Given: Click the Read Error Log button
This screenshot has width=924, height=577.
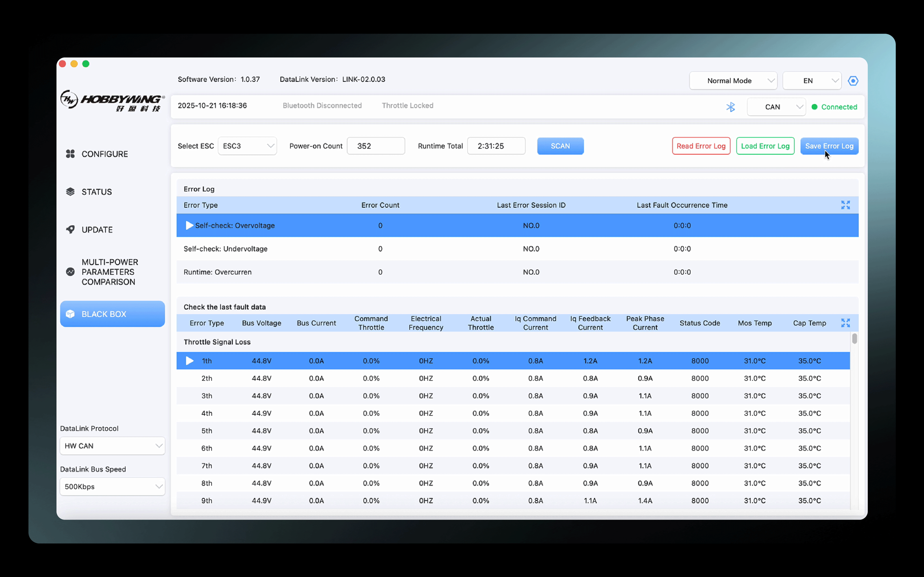Looking at the screenshot, I should (701, 146).
